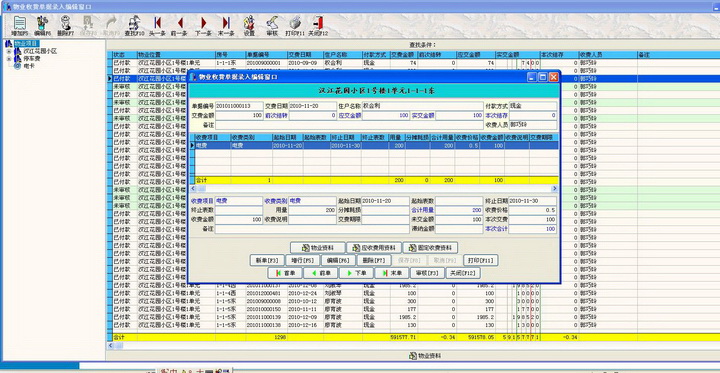Click the 滞纳金额 input field
The height and width of the screenshot is (373, 720).
coord(459,229)
